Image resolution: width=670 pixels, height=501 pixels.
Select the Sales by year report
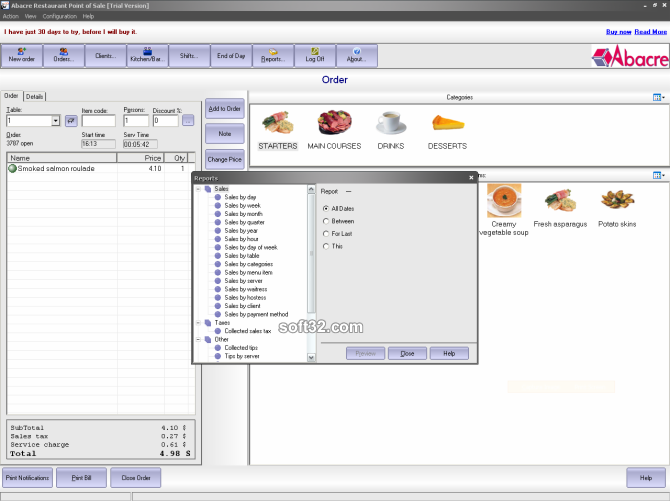241,230
